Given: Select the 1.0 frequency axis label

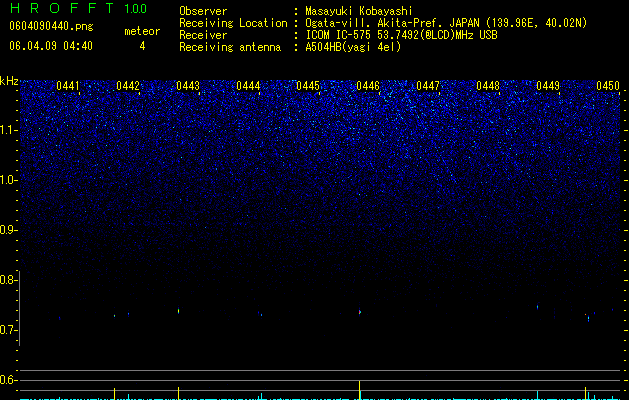Looking at the screenshot, I should click(8, 180).
